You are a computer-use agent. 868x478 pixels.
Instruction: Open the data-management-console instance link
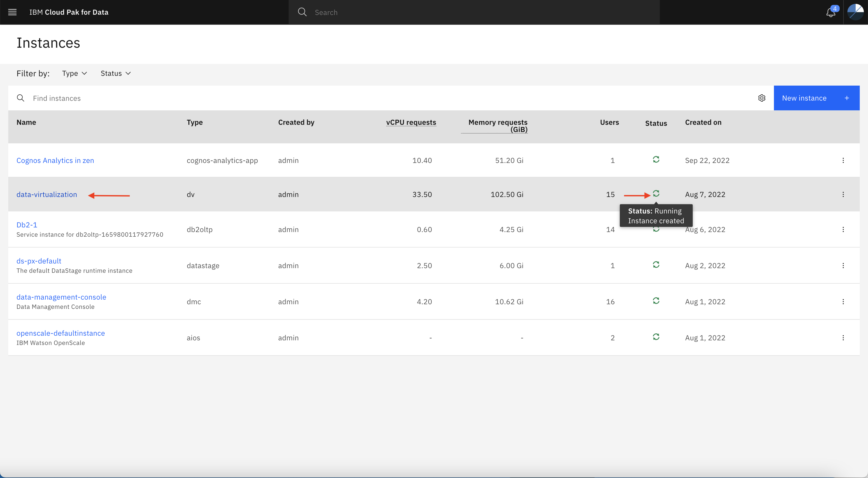point(61,297)
